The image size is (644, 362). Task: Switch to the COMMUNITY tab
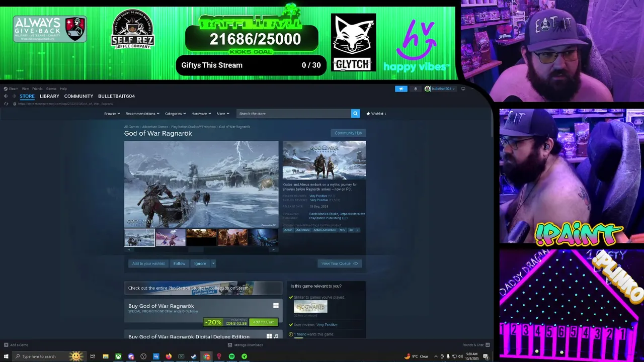(78, 96)
